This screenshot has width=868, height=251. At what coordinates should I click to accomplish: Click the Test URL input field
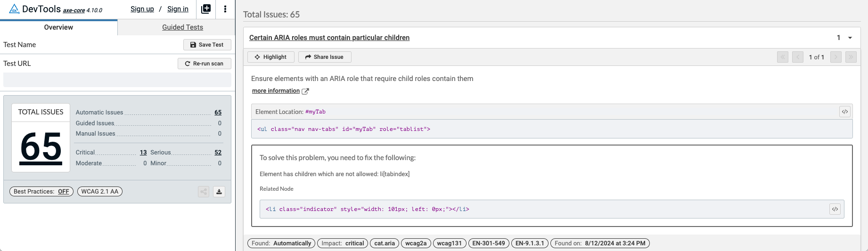pos(117,80)
